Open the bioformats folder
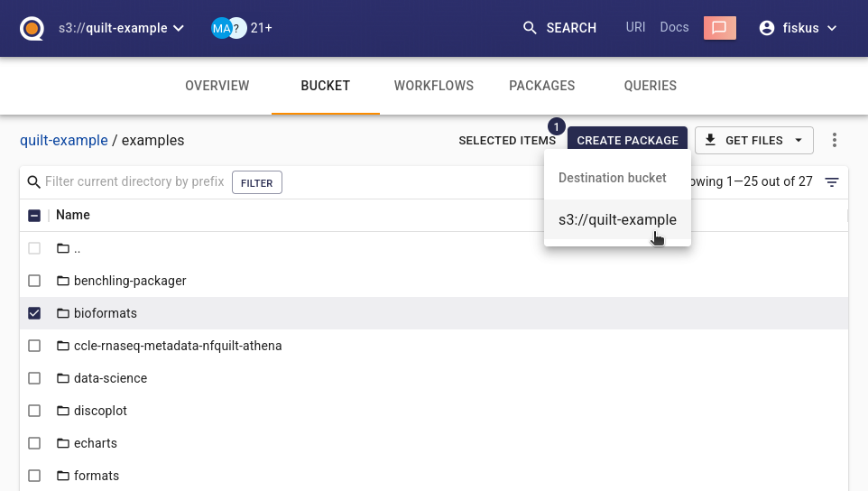The width and height of the screenshot is (868, 491). coord(106,313)
